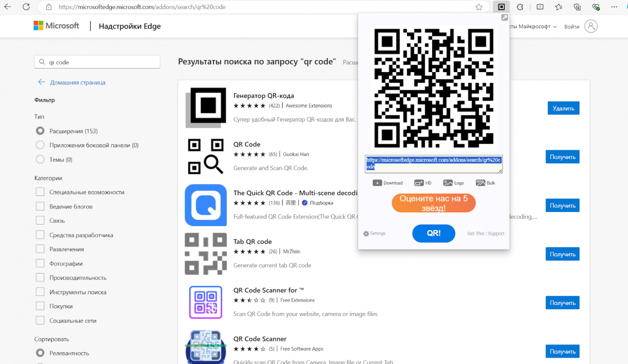
Task: Go to Домашняя страница link
Action: coord(78,82)
